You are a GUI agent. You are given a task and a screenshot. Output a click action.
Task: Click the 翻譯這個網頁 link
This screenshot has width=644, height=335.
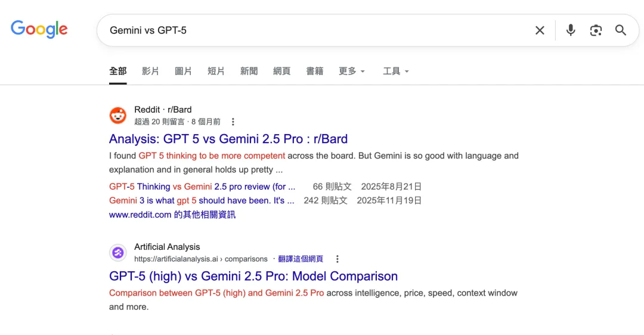pyautogui.click(x=300, y=259)
